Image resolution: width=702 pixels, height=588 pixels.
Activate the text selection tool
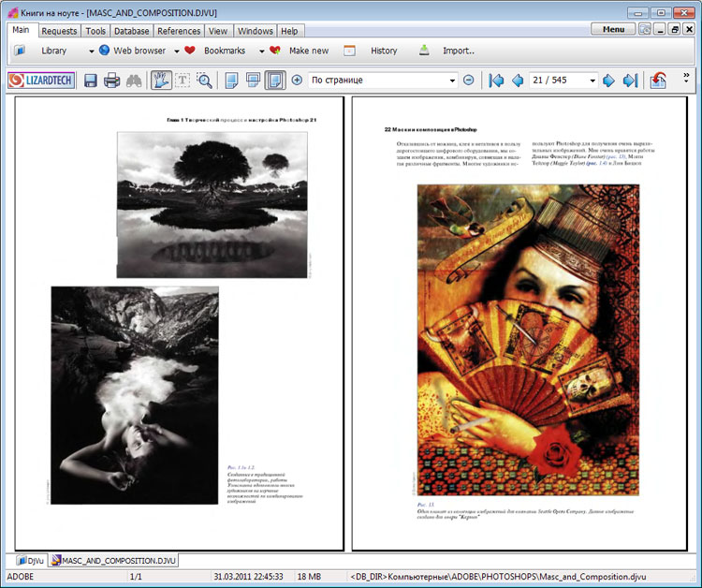[x=183, y=81]
